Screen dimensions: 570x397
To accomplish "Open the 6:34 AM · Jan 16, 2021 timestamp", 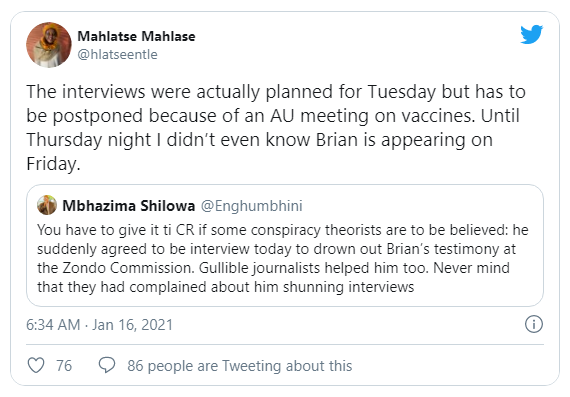I will coord(99,325).
